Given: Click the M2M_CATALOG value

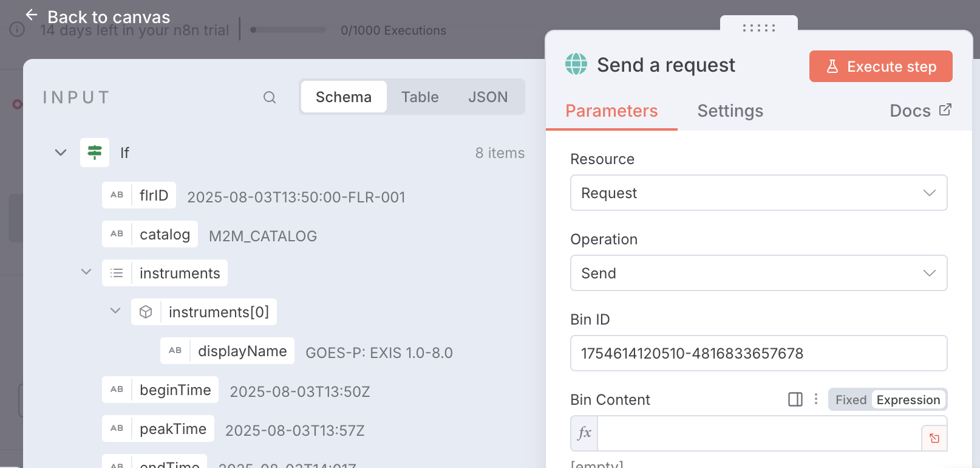Looking at the screenshot, I should tap(263, 236).
